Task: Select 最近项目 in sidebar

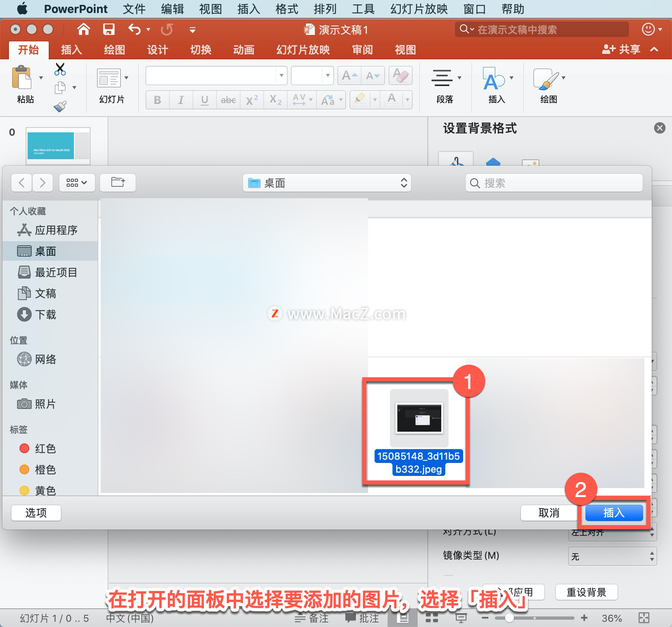Action: click(50, 272)
